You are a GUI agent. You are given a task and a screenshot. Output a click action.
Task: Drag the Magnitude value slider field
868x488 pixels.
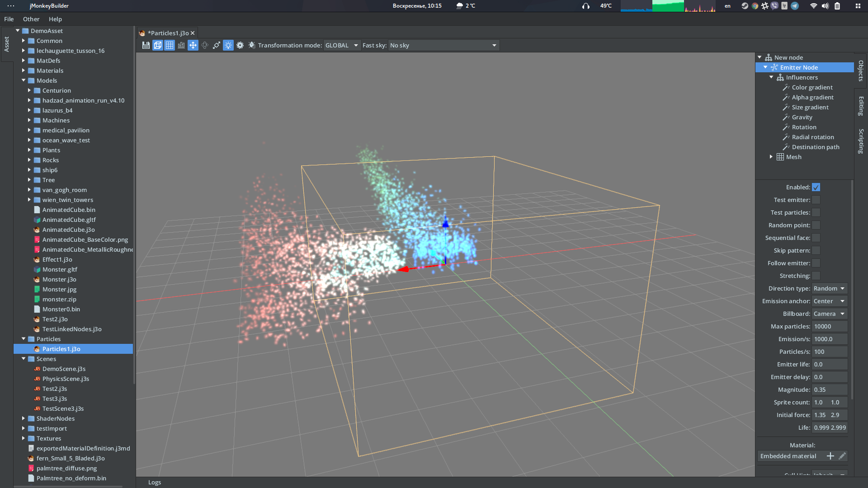coord(829,389)
